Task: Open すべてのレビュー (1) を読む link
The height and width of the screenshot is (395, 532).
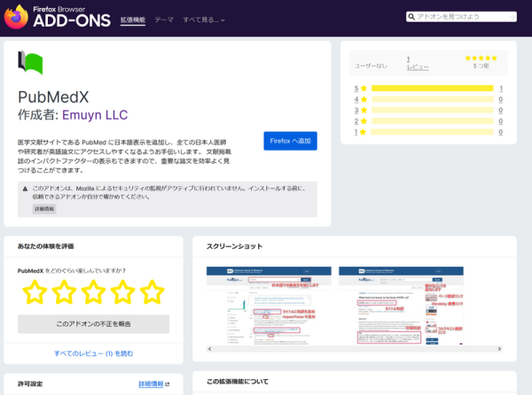Action: pos(94,353)
